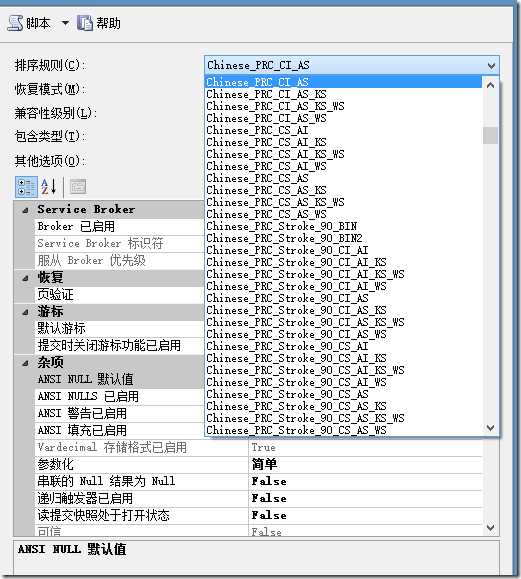Click collation list scrollbar thumb
Screen dimensions: 521x579
pos(490,135)
